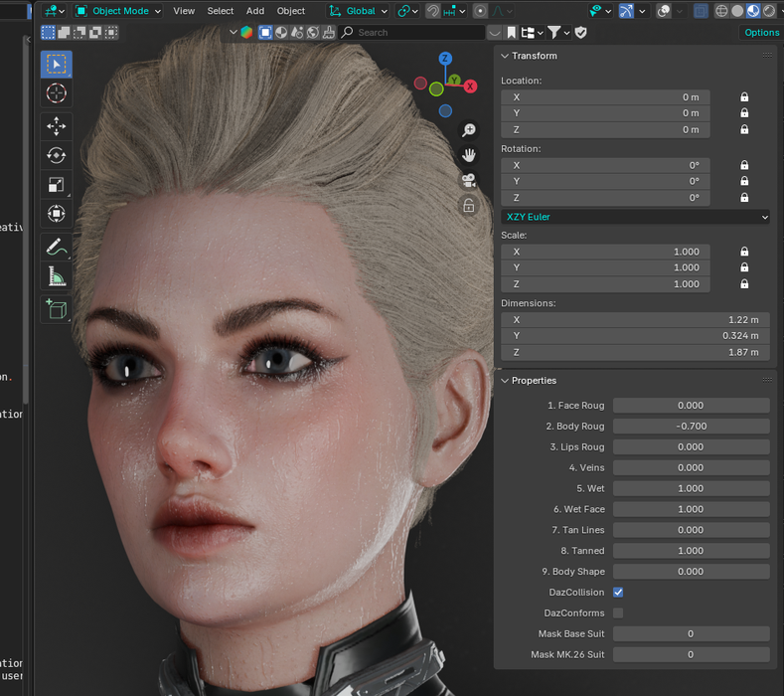Choose the Scale tool
784x696 pixels.
[x=57, y=184]
